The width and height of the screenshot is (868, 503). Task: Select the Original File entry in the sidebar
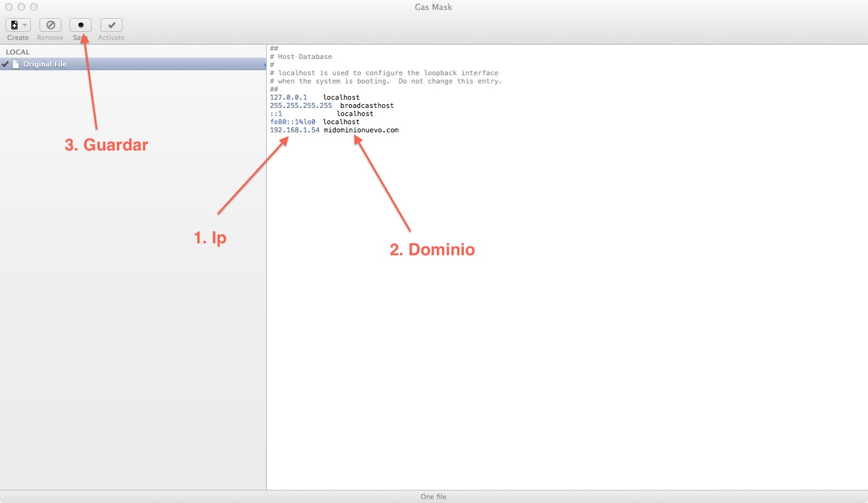tap(45, 64)
